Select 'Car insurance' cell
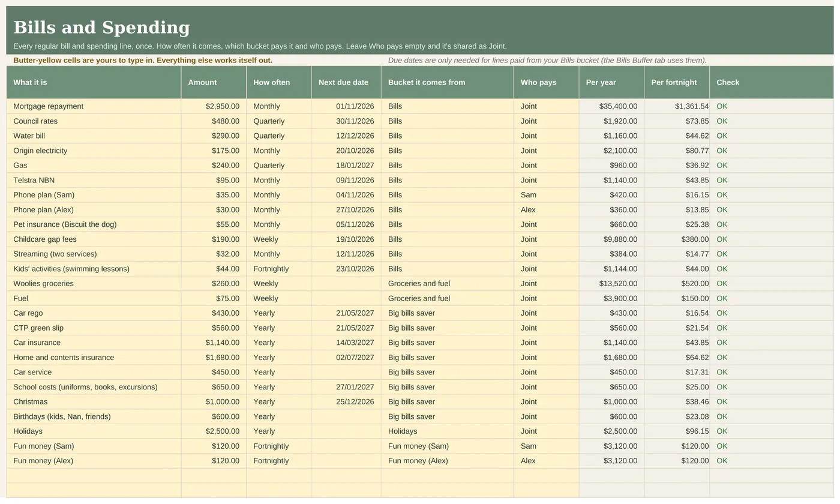 pyautogui.click(x=94, y=343)
